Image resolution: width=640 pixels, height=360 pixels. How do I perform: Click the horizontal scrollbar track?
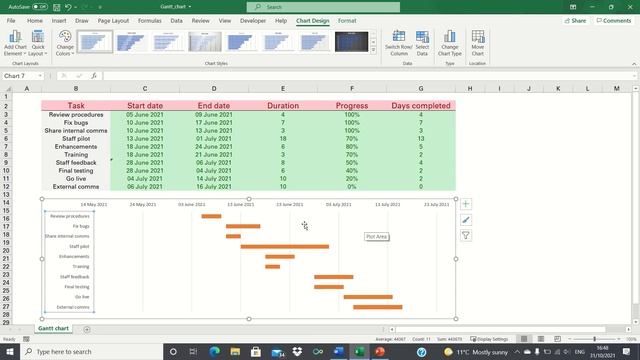click(500, 329)
